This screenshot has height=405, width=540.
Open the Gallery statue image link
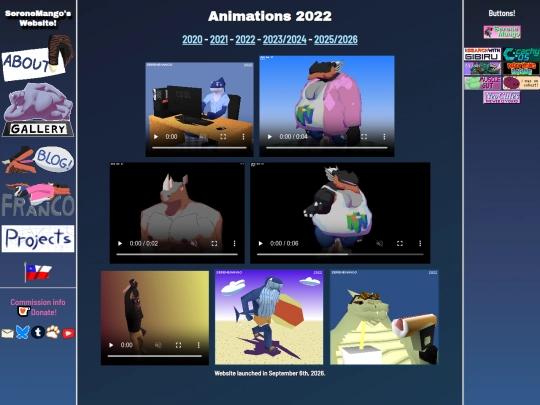(x=38, y=110)
